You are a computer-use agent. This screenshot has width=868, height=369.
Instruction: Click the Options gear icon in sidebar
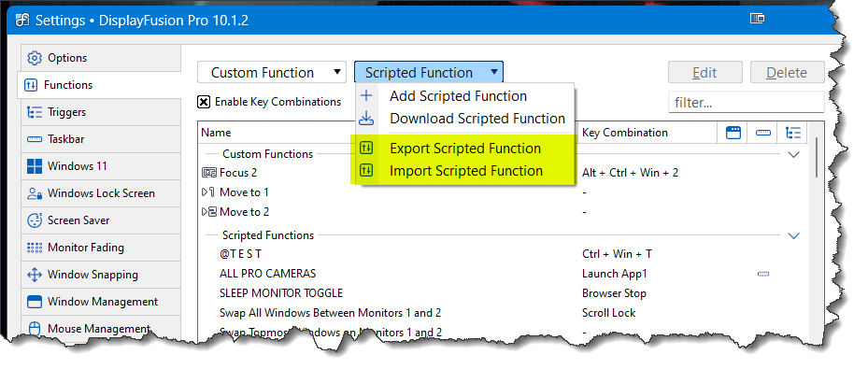(35, 58)
